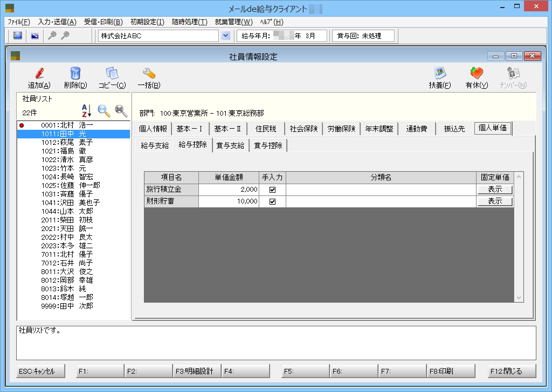Viewport: 552px width, 392px height.
Task: Switch to the 振込先 tab
Action: (x=454, y=129)
